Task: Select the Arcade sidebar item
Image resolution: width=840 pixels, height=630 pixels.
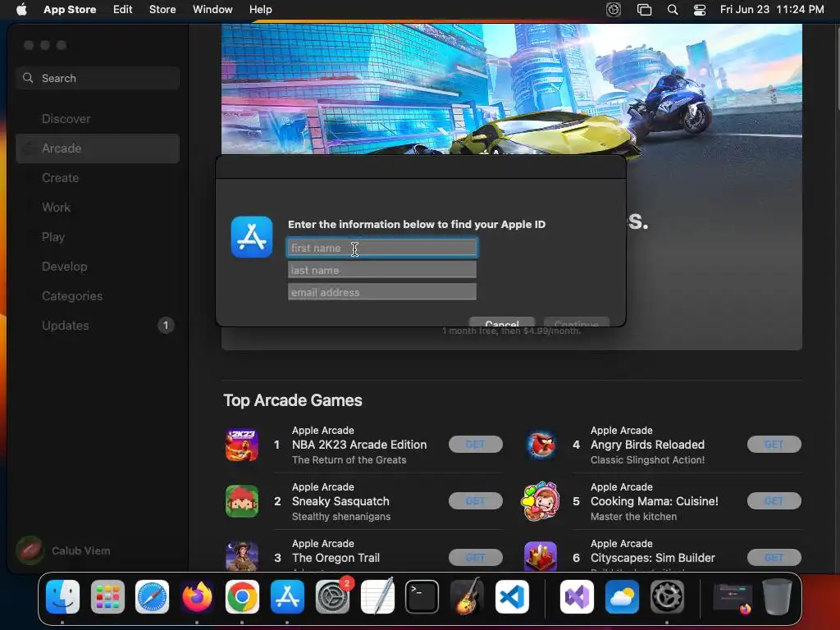Action: click(x=98, y=148)
